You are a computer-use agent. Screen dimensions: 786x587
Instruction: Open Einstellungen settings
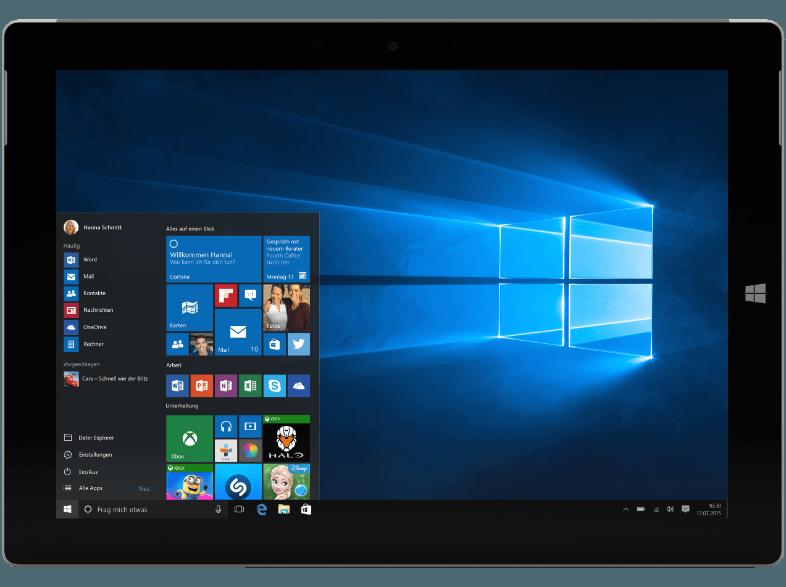point(88,455)
